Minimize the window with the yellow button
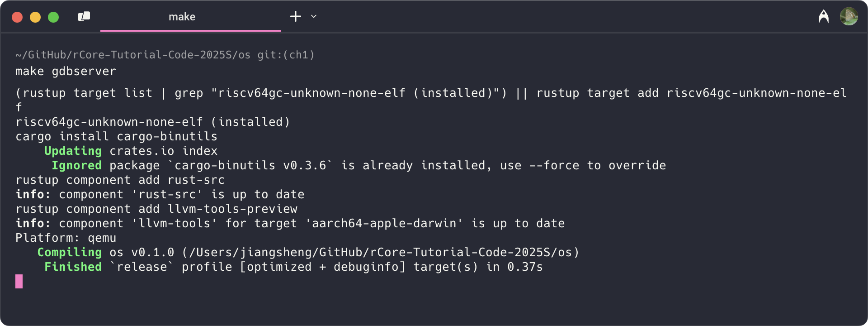The height and width of the screenshot is (326, 868). pyautogui.click(x=35, y=17)
